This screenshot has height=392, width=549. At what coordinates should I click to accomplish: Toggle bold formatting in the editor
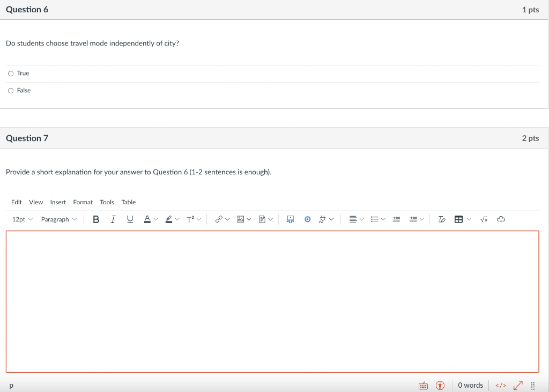96,219
